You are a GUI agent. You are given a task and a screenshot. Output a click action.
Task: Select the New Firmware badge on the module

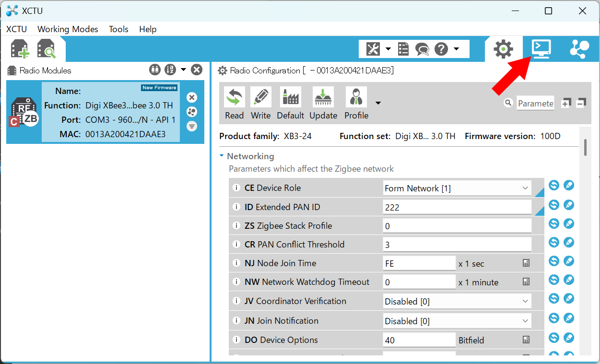159,88
